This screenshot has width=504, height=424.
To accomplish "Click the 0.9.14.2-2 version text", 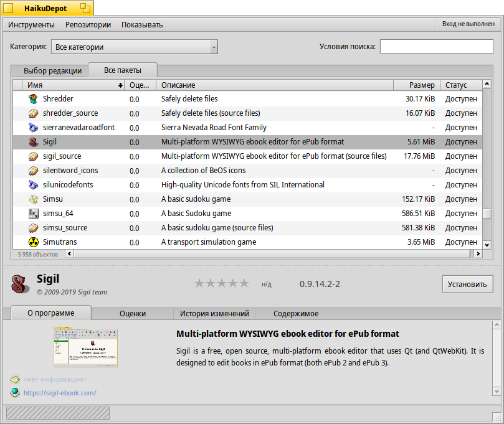I will (320, 284).
